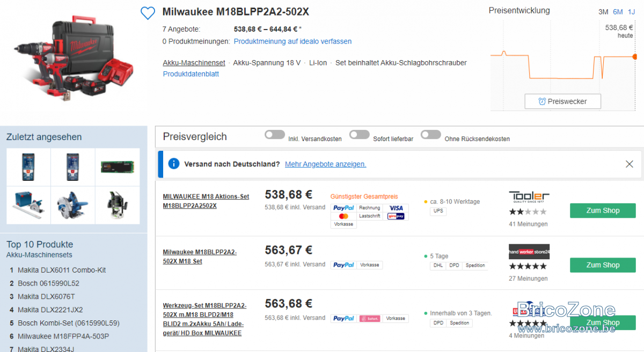
Task: Click Tooler two-star rating
Action: pos(528,212)
